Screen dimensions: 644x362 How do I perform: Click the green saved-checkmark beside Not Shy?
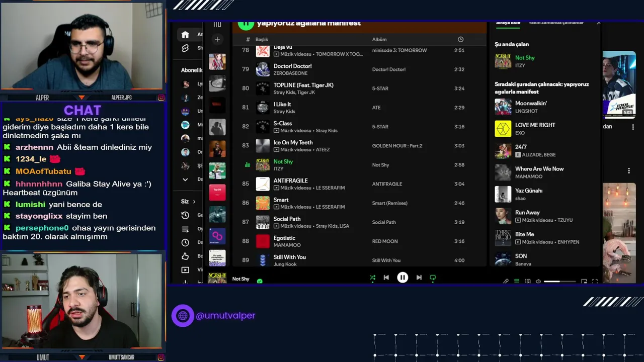coord(260,281)
